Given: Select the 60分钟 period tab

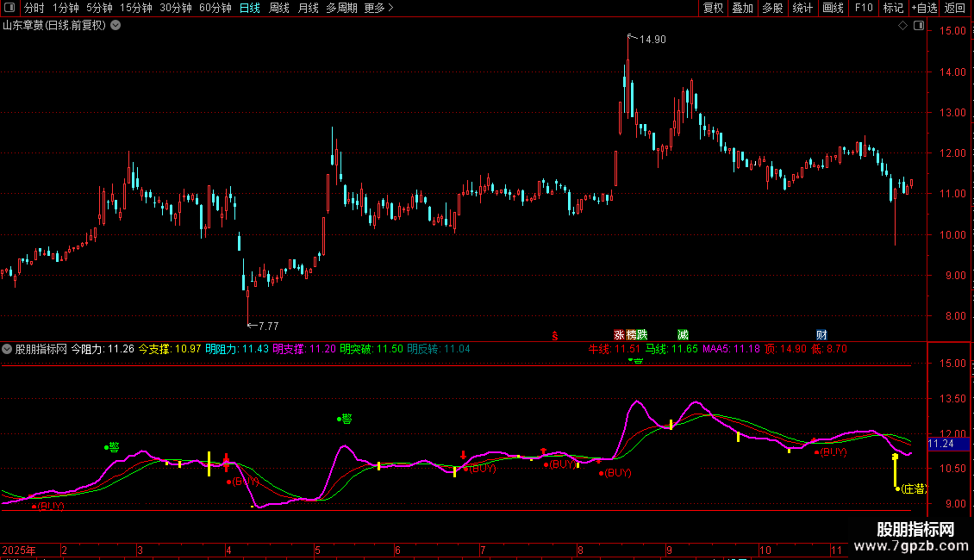Looking at the screenshot, I should tap(215, 8).
